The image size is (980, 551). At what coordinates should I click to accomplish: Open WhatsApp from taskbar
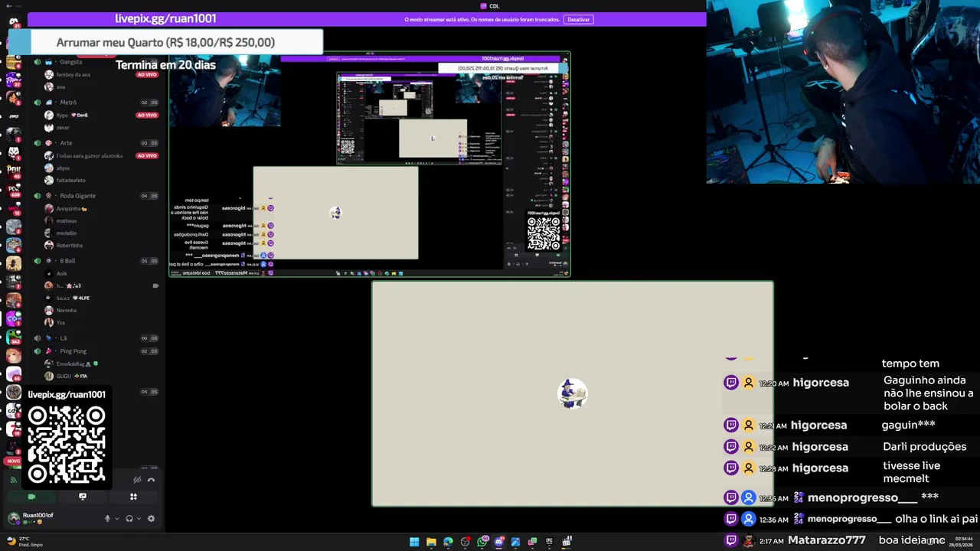point(482,542)
